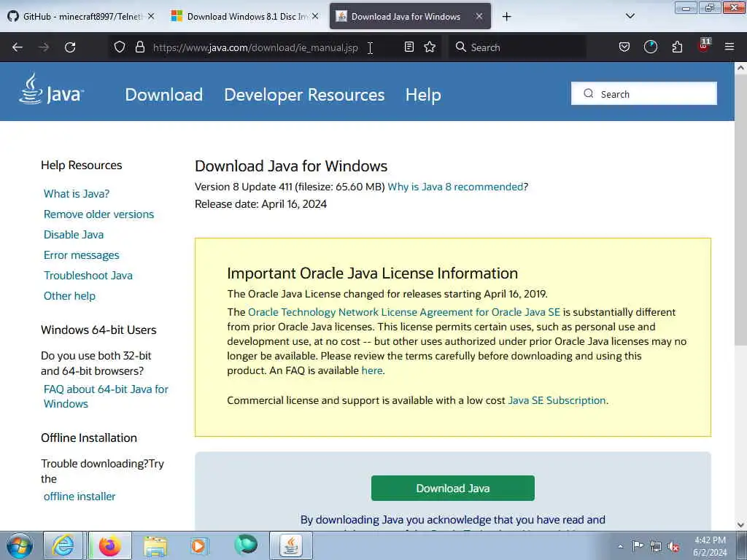Open the offline installer link
747x560 pixels.
pyautogui.click(x=80, y=497)
